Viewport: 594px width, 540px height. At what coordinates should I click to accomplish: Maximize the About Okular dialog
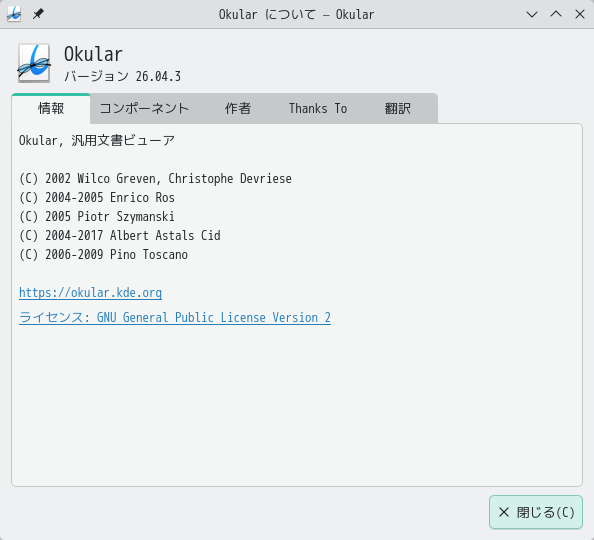[x=556, y=14]
